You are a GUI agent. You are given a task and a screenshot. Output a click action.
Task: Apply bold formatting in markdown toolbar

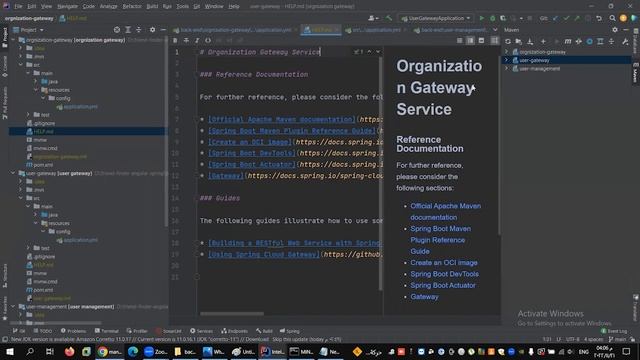pyautogui.click(x=175, y=40)
